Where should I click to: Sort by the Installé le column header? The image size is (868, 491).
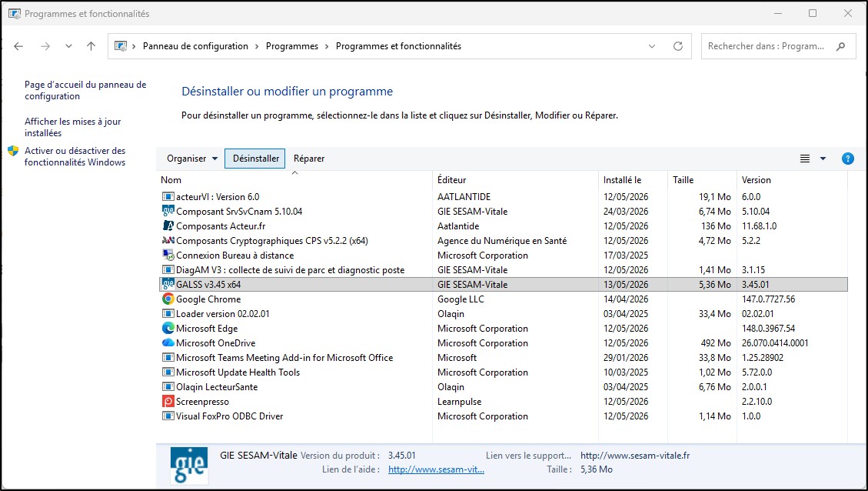click(x=622, y=180)
